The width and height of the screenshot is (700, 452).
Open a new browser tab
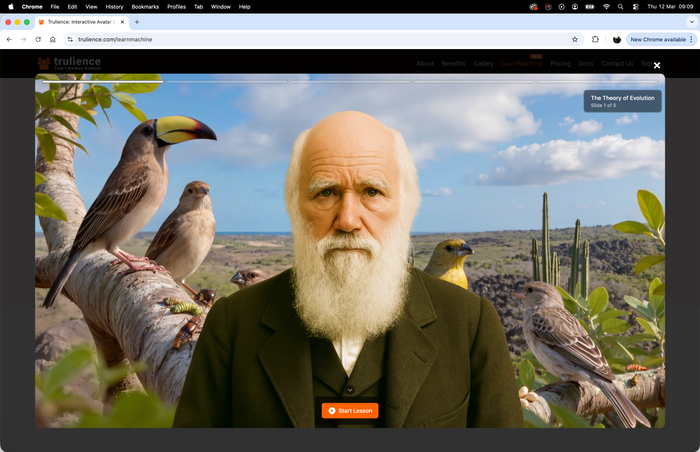(x=137, y=21)
